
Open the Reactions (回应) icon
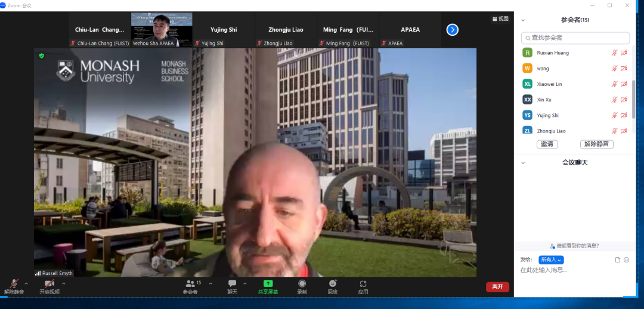pyautogui.click(x=333, y=284)
